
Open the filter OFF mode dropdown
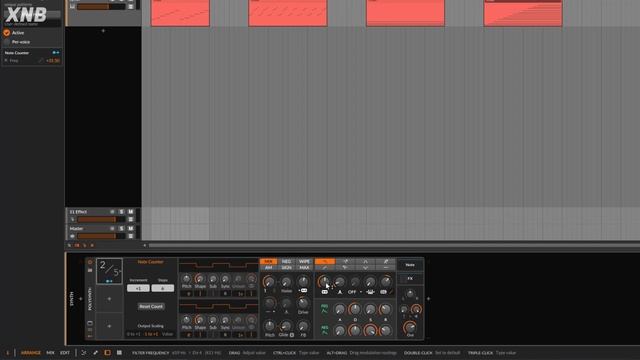[355, 292]
